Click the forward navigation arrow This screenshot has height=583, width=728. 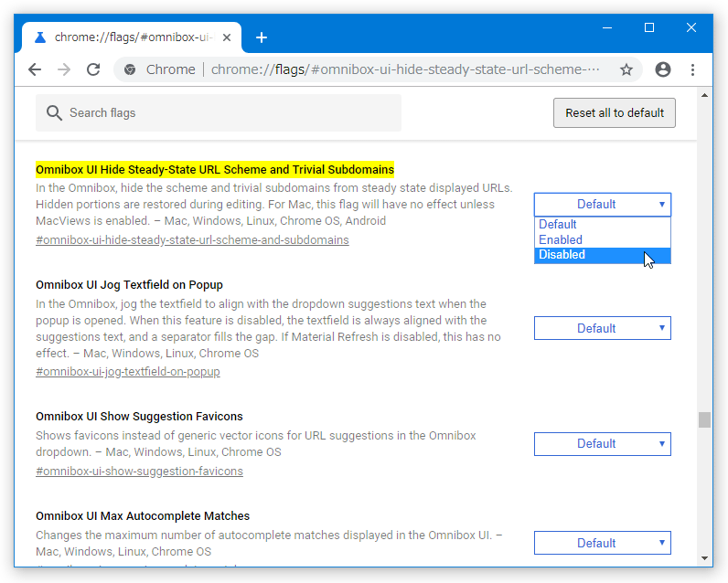pos(64,69)
